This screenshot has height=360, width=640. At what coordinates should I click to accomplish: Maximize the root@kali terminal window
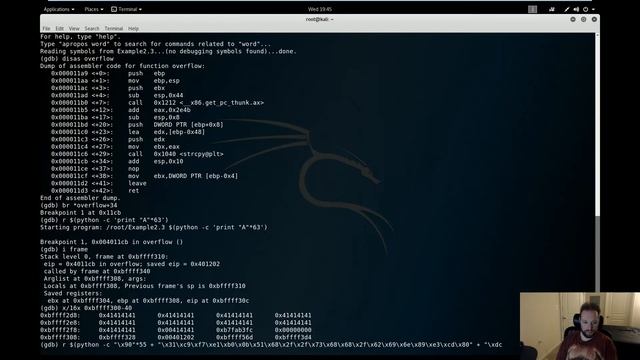(583, 19)
